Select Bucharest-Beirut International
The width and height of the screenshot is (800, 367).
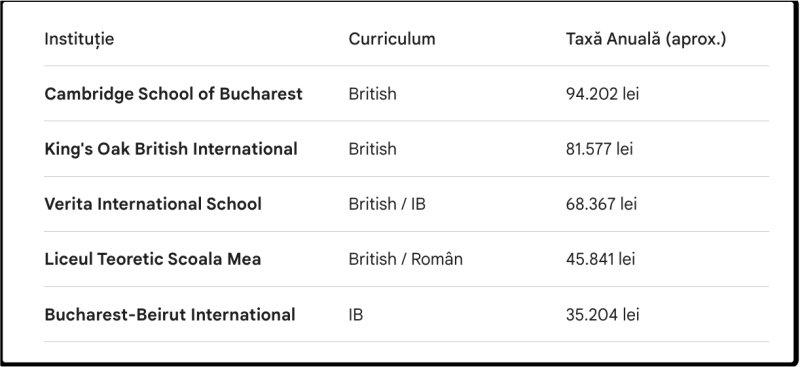pyautogui.click(x=170, y=314)
